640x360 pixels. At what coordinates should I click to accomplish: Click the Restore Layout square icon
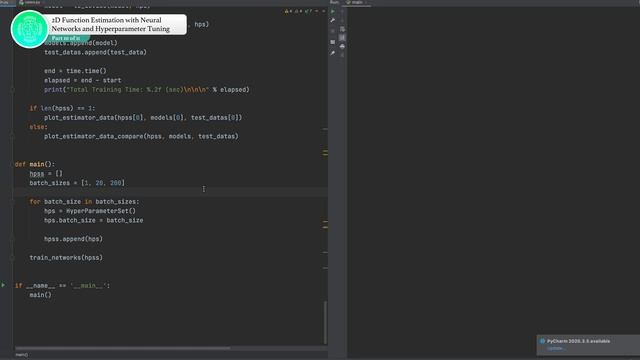pos(333,42)
